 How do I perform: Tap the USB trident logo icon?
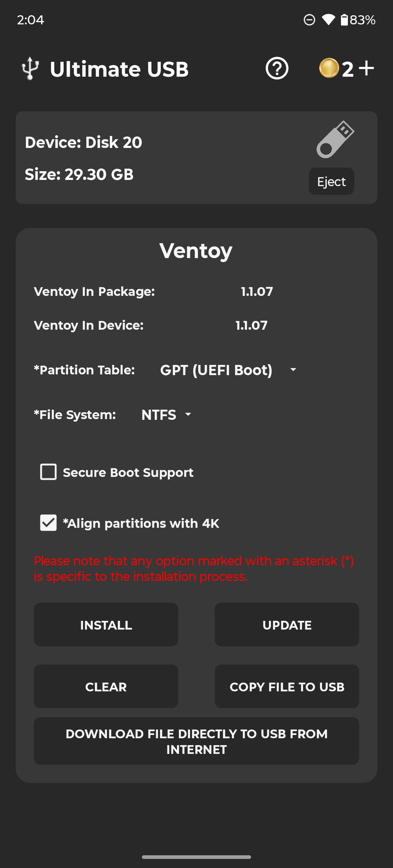[x=30, y=68]
